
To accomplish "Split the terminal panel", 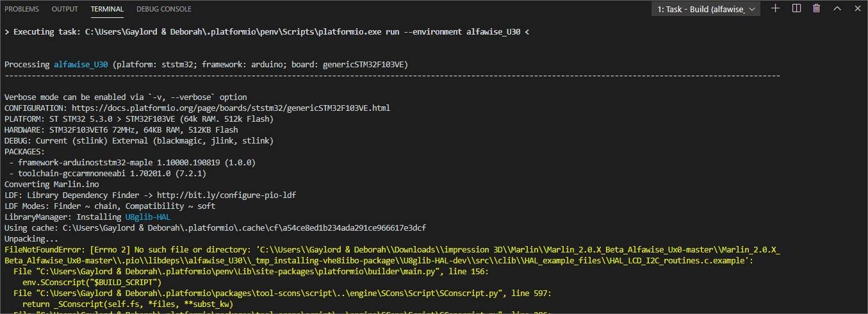I will click(796, 8).
